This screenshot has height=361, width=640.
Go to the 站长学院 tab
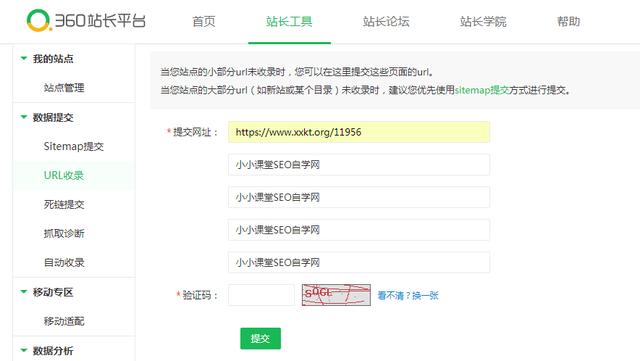[483, 21]
